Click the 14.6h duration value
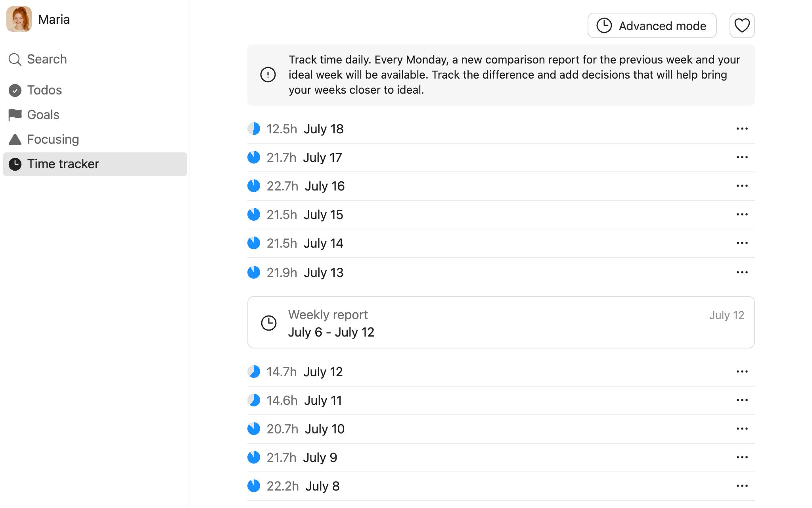The height and width of the screenshot is (508, 812). [x=282, y=400]
